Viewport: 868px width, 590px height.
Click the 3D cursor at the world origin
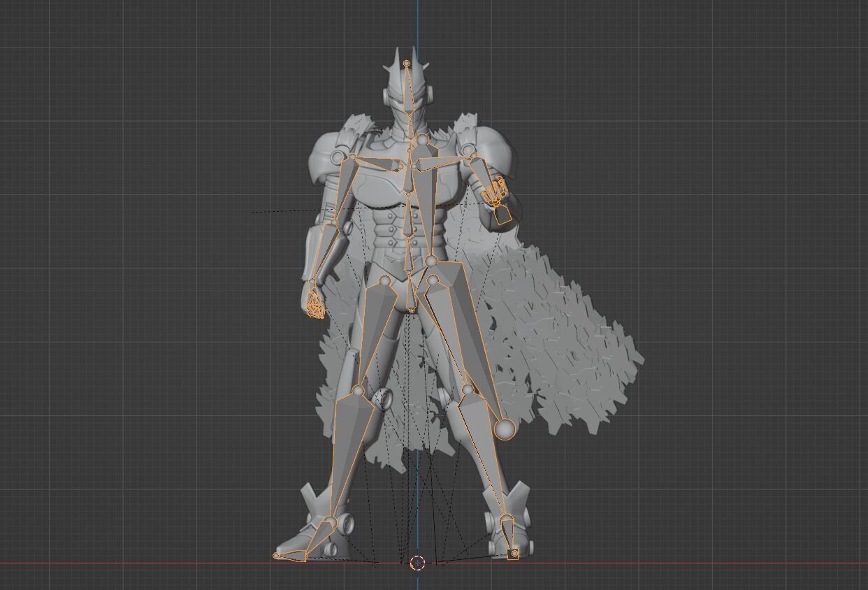click(418, 563)
